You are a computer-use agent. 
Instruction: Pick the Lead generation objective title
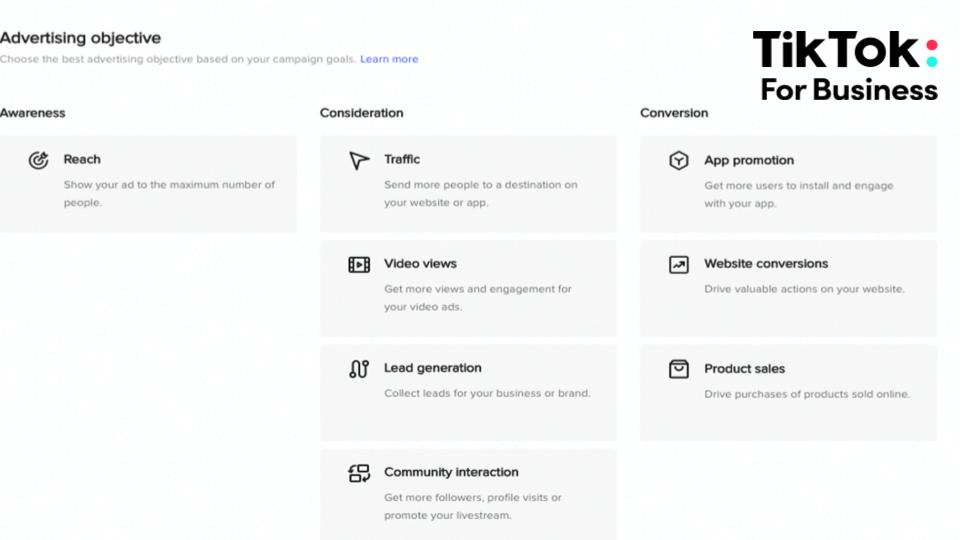433,368
